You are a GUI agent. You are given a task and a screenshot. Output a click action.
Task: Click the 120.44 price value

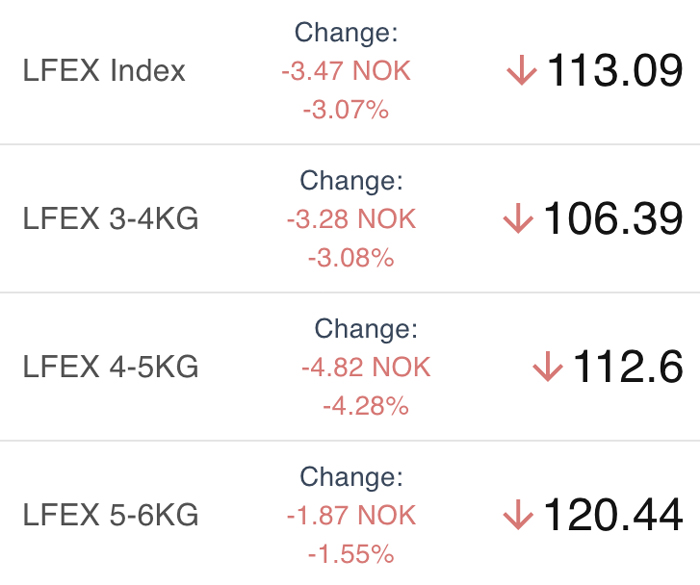pos(613,515)
